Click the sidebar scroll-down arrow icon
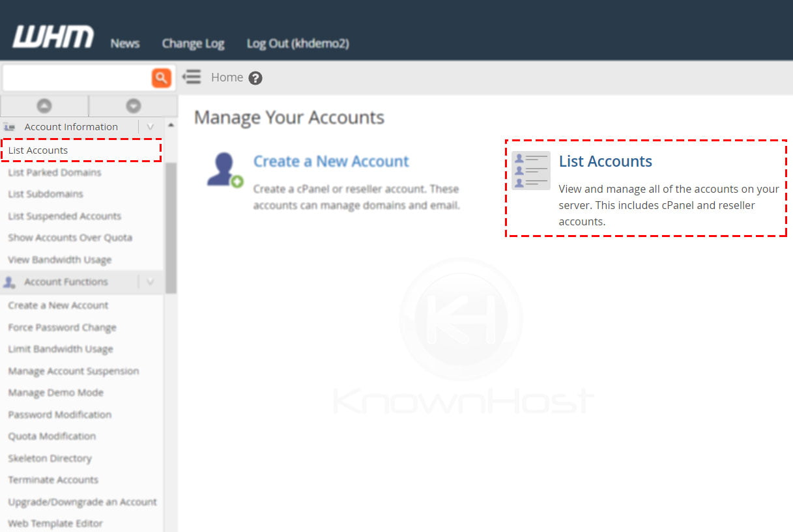This screenshot has height=532, width=793. [x=132, y=105]
